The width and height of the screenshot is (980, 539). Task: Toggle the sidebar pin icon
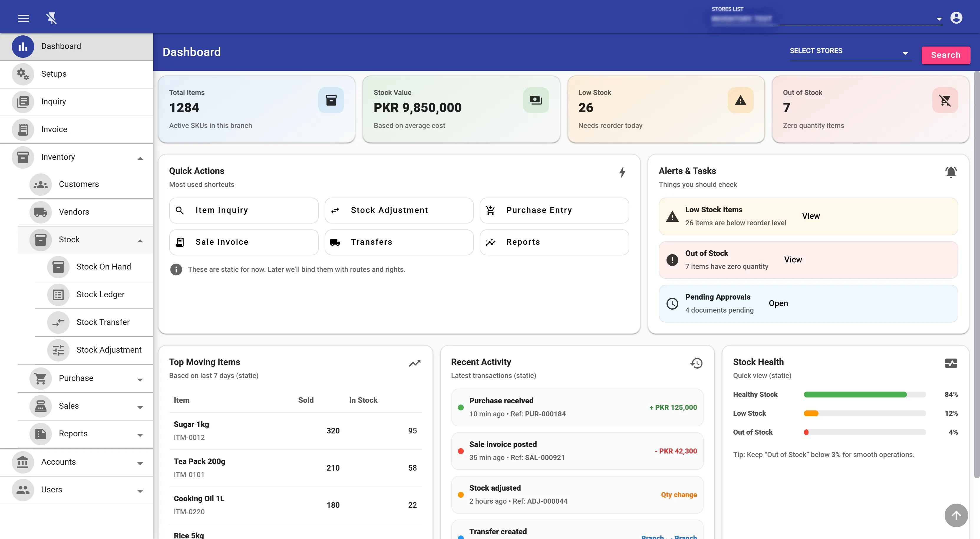[x=51, y=18]
